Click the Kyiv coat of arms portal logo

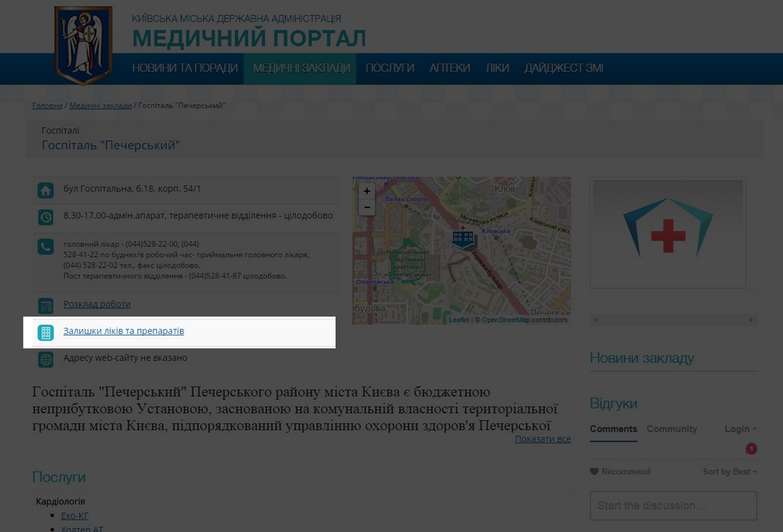click(83, 43)
